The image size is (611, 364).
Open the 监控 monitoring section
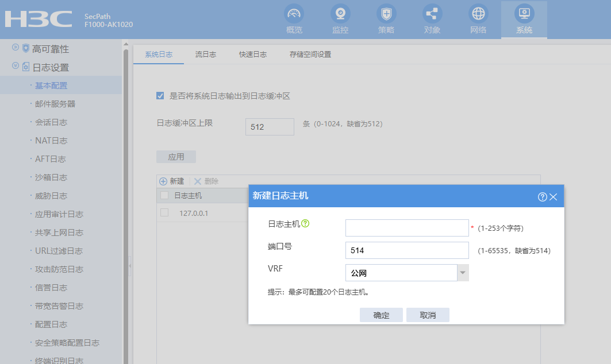[340, 14]
